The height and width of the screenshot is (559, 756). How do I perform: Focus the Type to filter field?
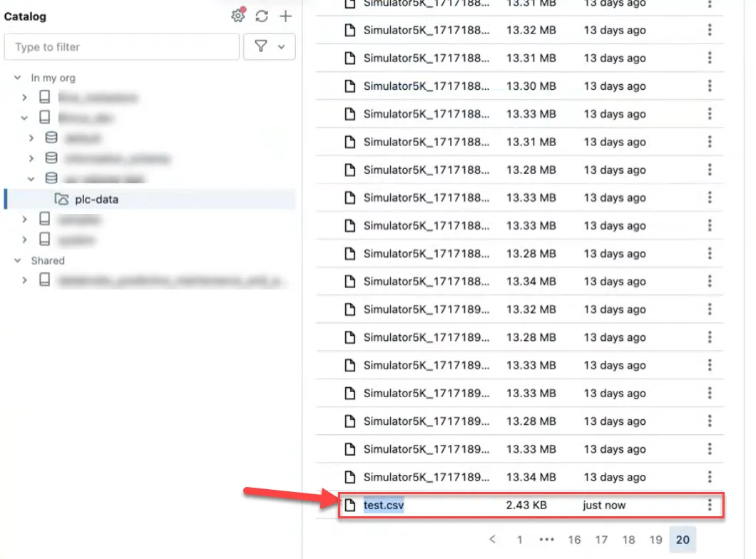[x=121, y=47]
